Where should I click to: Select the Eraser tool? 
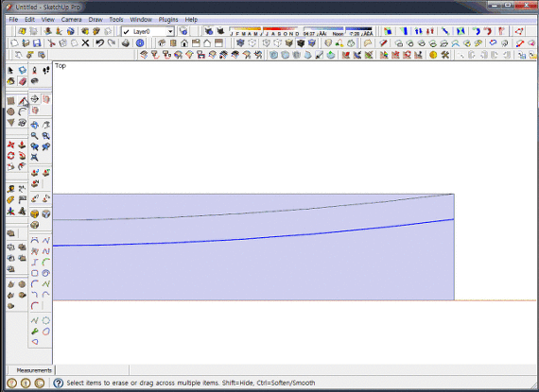point(23,81)
